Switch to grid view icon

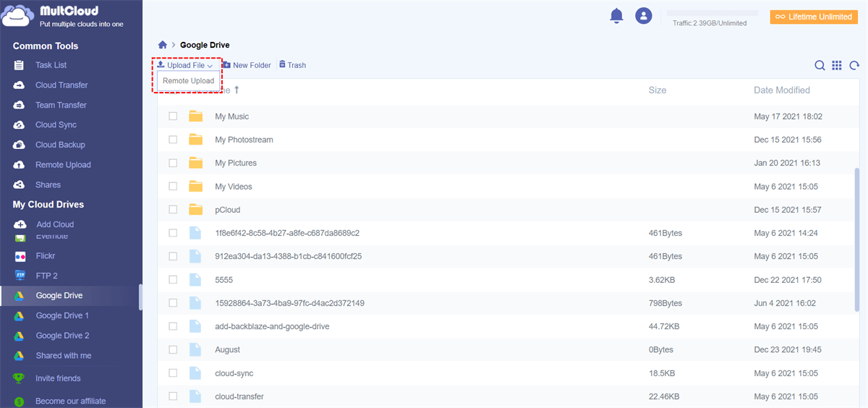pos(837,65)
